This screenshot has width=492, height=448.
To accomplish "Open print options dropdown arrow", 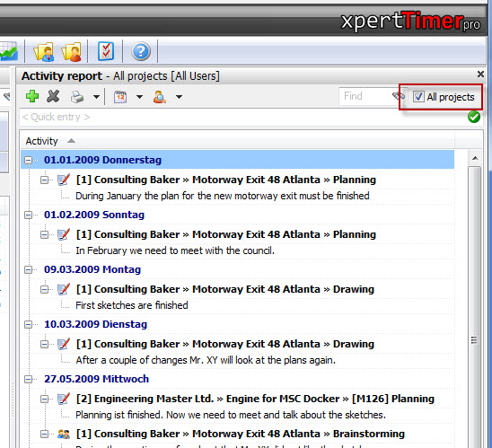I will 97,97.
